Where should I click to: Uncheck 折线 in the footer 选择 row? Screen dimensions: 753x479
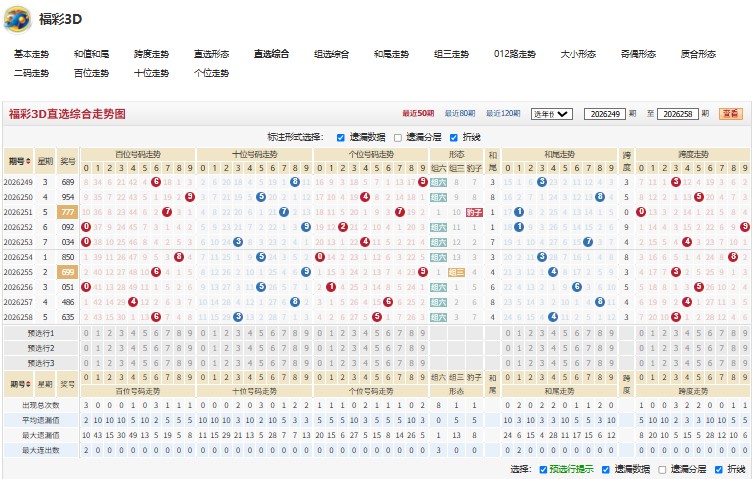(x=719, y=469)
